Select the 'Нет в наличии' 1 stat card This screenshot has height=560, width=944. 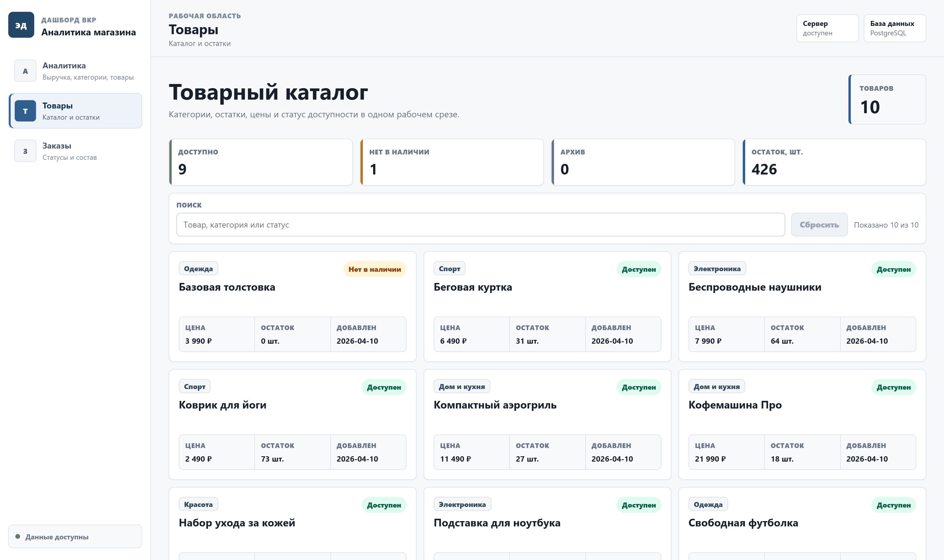pos(452,162)
